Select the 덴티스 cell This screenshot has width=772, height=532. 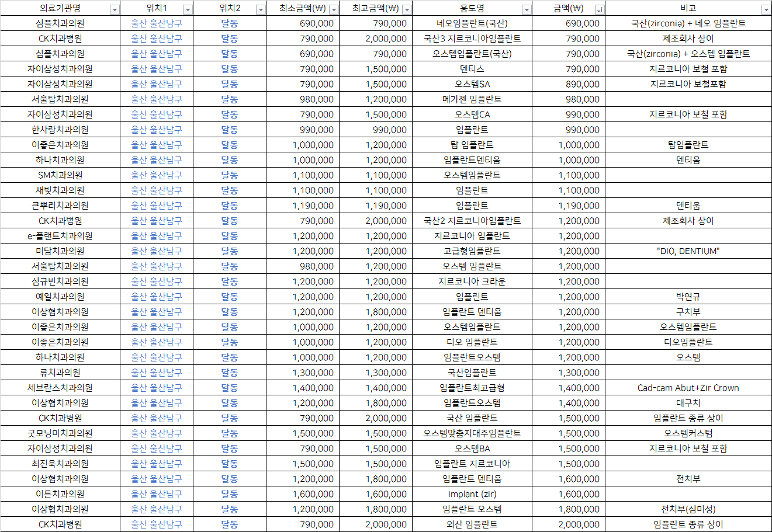pyautogui.click(x=472, y=69)
